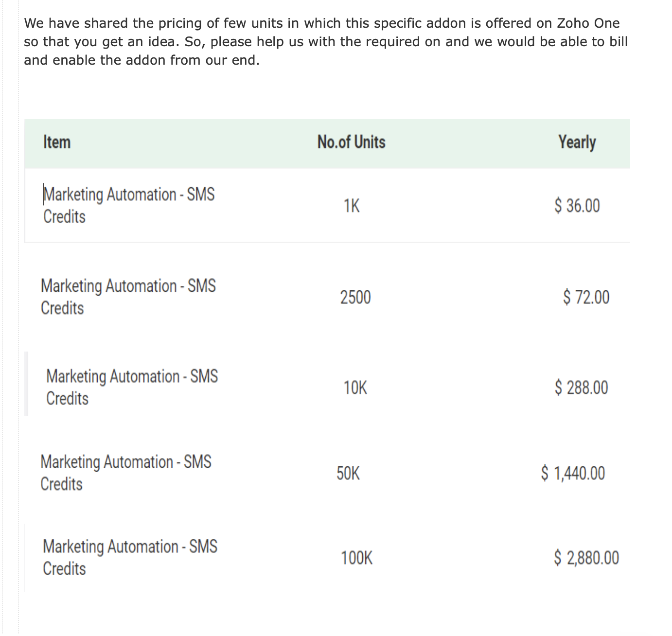The height and width of the screenshot is (636, 672).
Task: Click the $ 72.00 price
Action: [586, 297]
